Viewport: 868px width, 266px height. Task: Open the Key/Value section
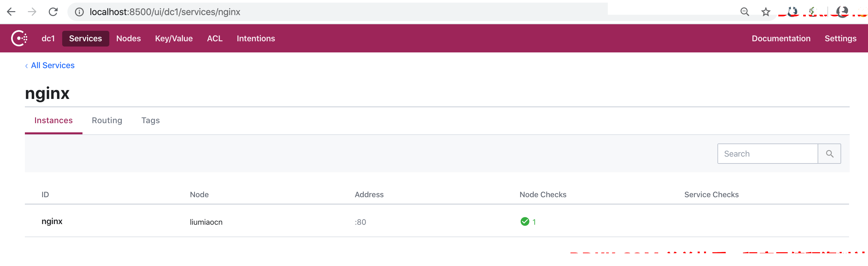[174, 38]
